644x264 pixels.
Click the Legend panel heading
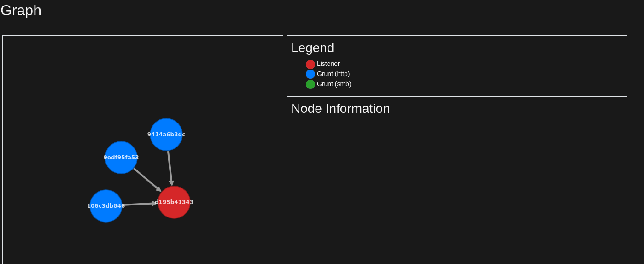coord(312,48)
